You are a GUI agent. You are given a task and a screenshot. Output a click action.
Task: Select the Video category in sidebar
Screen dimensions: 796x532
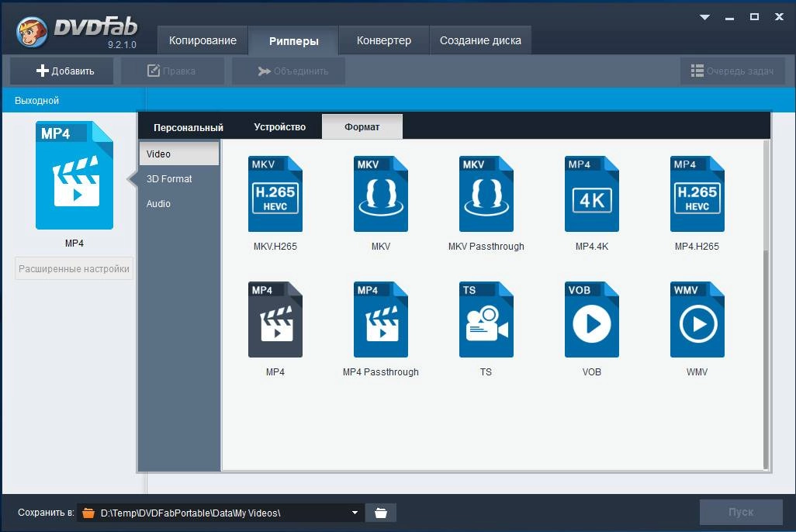(179, 154)
